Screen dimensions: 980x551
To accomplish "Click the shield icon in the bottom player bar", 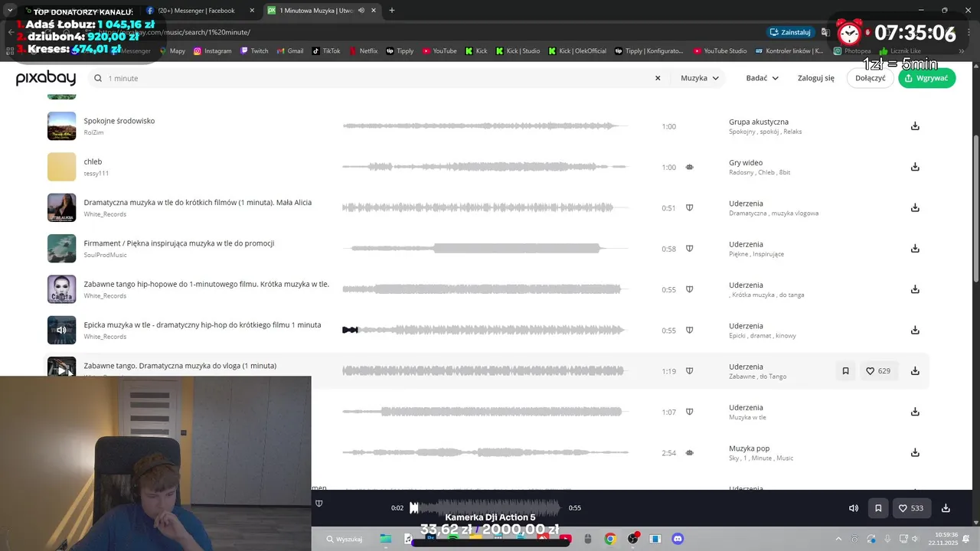I will click(319, 504).
